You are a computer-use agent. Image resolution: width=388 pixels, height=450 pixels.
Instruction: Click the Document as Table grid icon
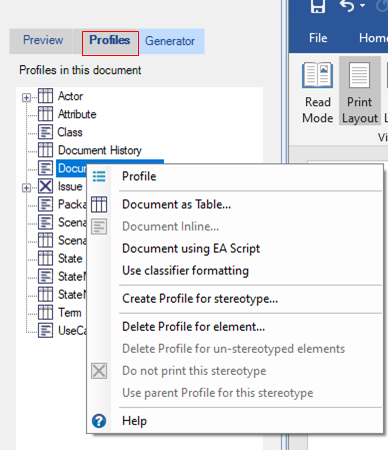pyautogui.click(x=99, y=204)
